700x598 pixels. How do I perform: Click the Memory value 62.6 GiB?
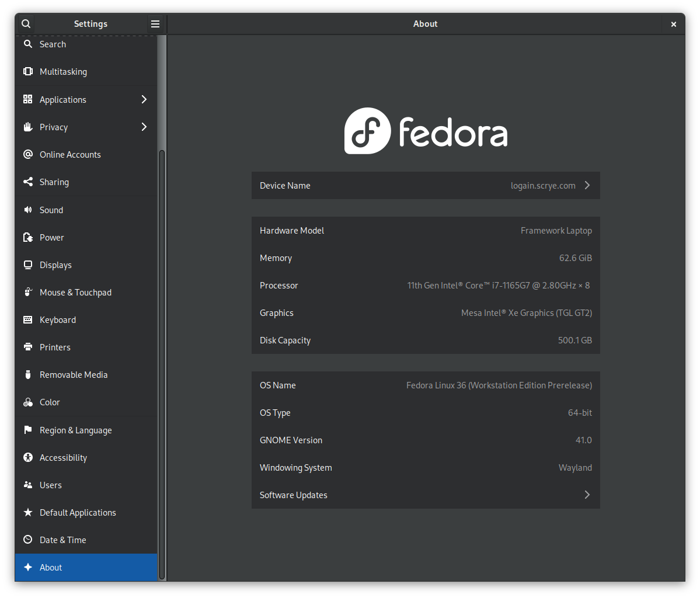click(576, 258)
